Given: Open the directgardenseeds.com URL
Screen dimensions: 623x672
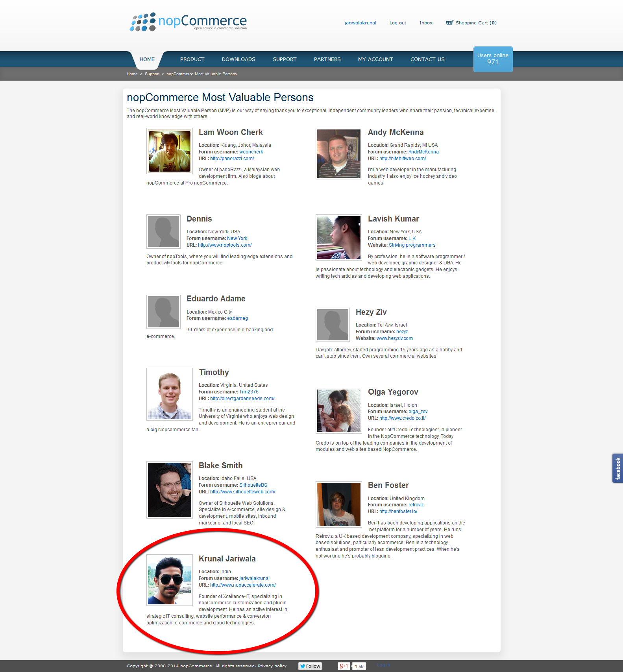Looking at the screenshot, I should (242, 399).
